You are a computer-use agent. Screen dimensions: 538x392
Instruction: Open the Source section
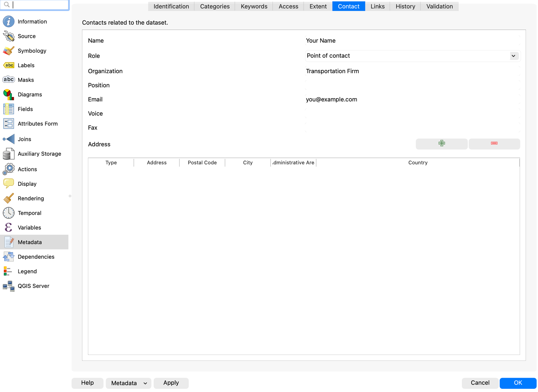34,36
